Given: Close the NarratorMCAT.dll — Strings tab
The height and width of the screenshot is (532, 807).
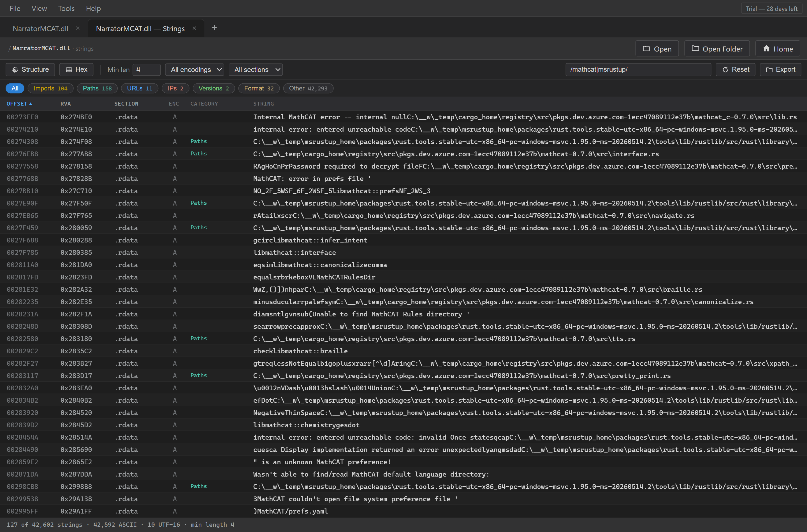Looking at the screenshot, I should (194, 28).
